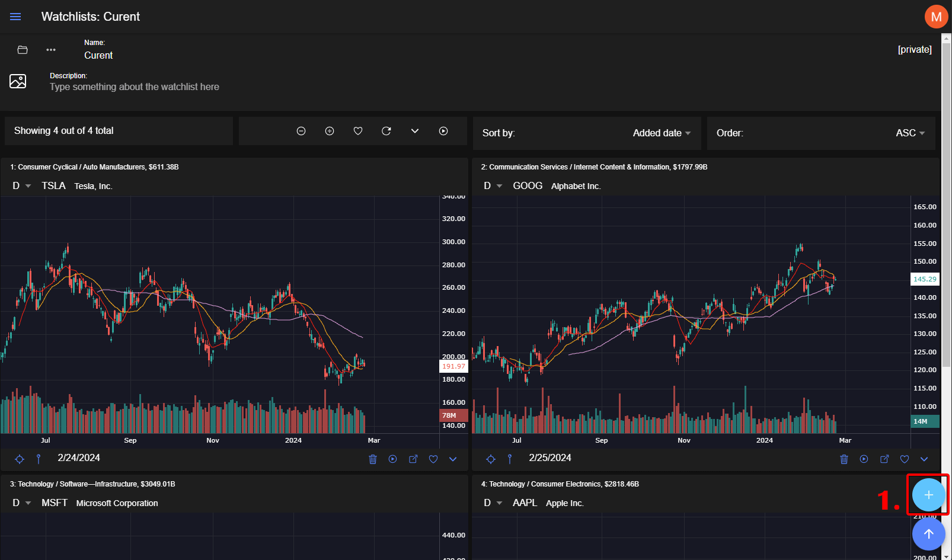The height and width of the screenshot is (560, 952).
Task: Expand the chevron-down in top toolbar
Action: (415, 131)
